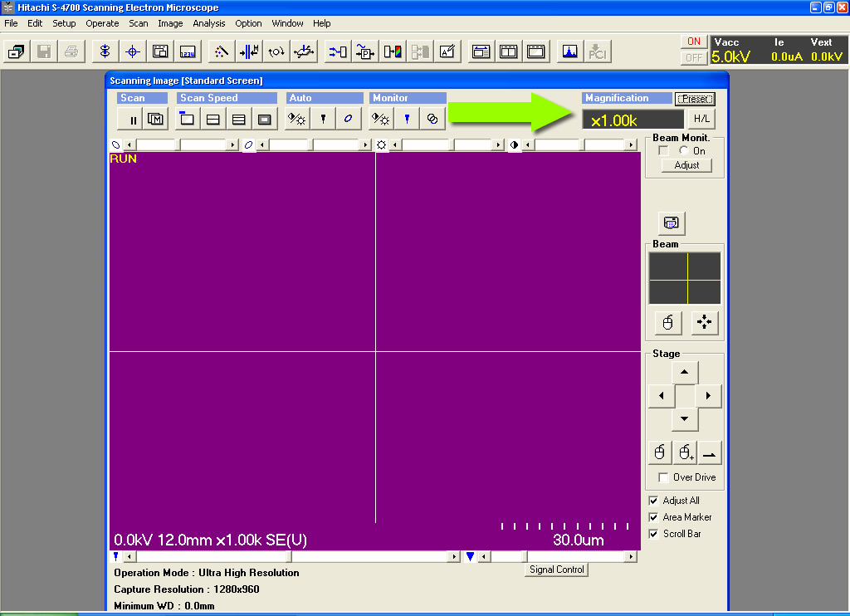
Task: Move the stage right with the right arrow
Action: (x=708, y=395)
